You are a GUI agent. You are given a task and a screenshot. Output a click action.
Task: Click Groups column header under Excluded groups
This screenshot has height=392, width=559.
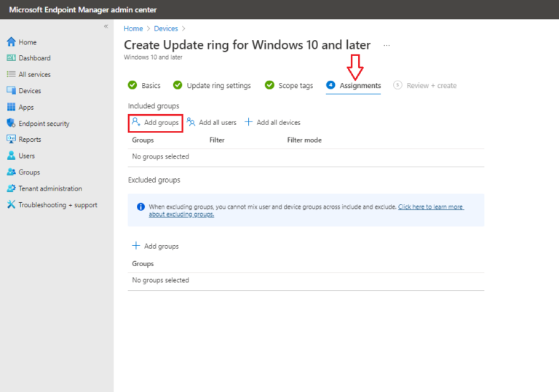click(x=143, y=264)
